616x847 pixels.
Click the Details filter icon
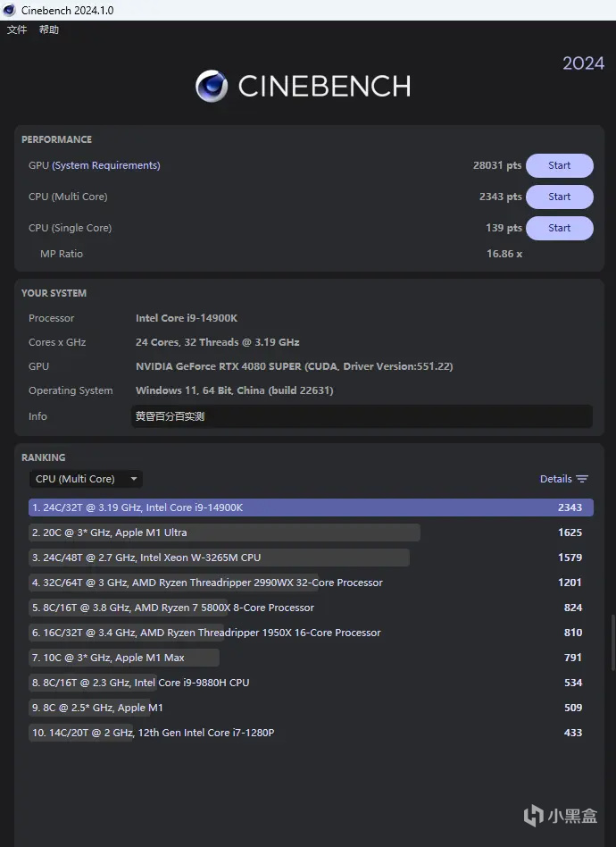[582, 479]
